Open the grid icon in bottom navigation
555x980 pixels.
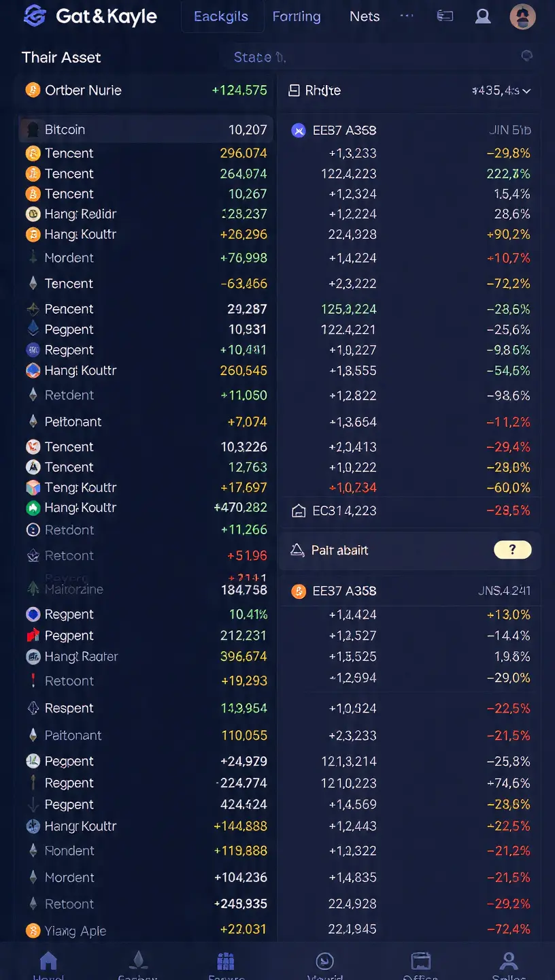(226, 961)
